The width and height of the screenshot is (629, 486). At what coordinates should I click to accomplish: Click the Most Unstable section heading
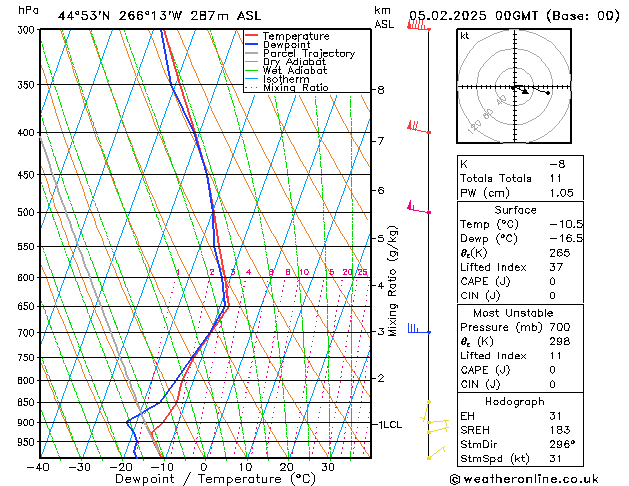[x=513, y=313]
